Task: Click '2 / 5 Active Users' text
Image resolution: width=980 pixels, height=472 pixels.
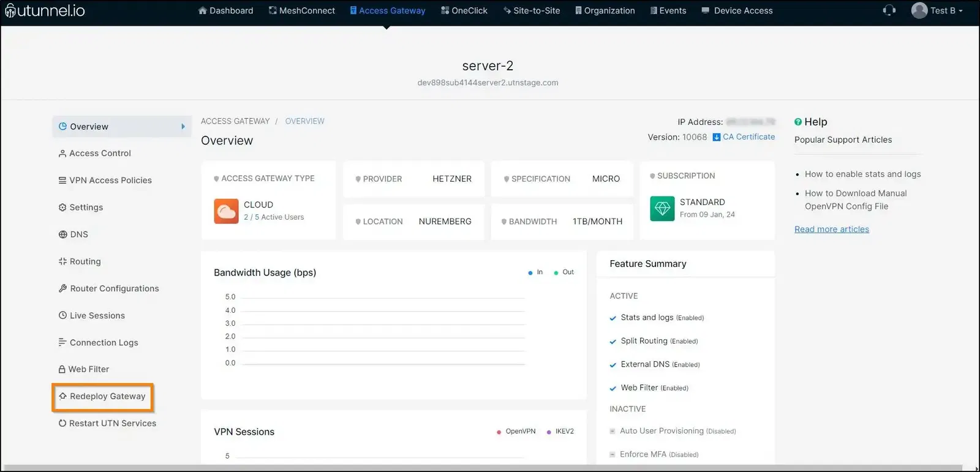Action: click(274, 217)
